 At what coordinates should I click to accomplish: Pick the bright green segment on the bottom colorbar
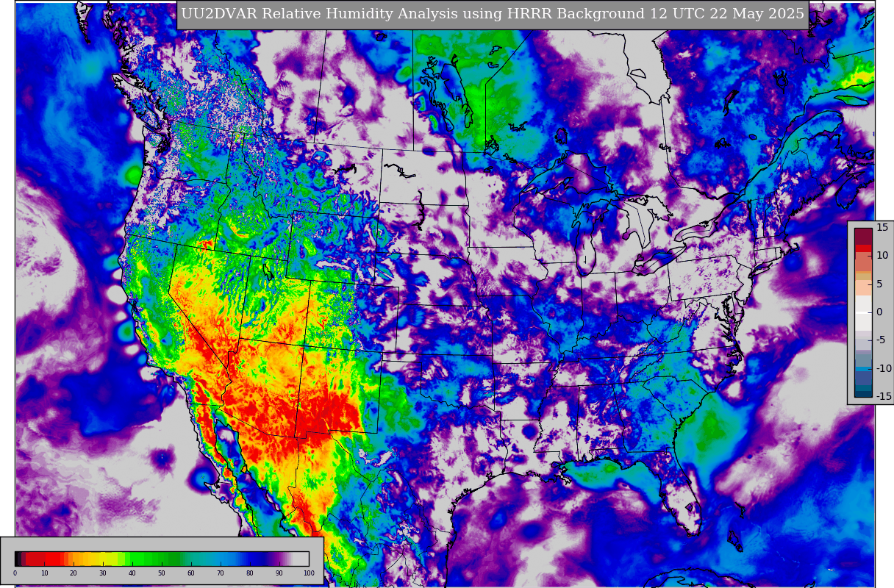pyautogui.click(x=138, y=559)
